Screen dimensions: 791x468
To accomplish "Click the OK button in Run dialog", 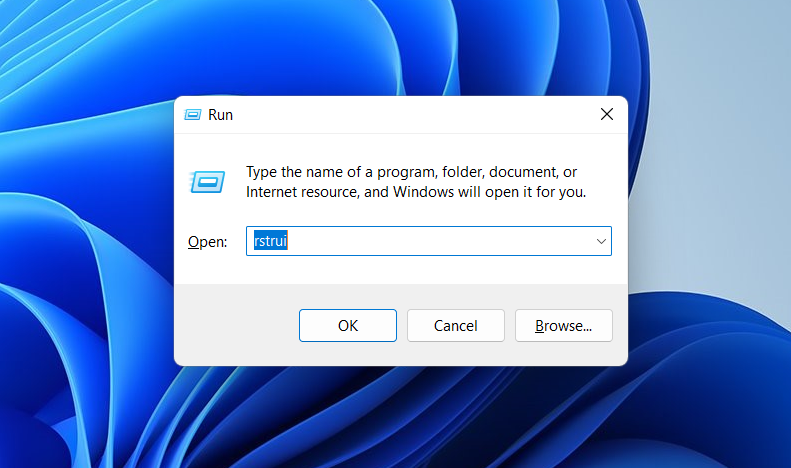I will click(348, 325).
